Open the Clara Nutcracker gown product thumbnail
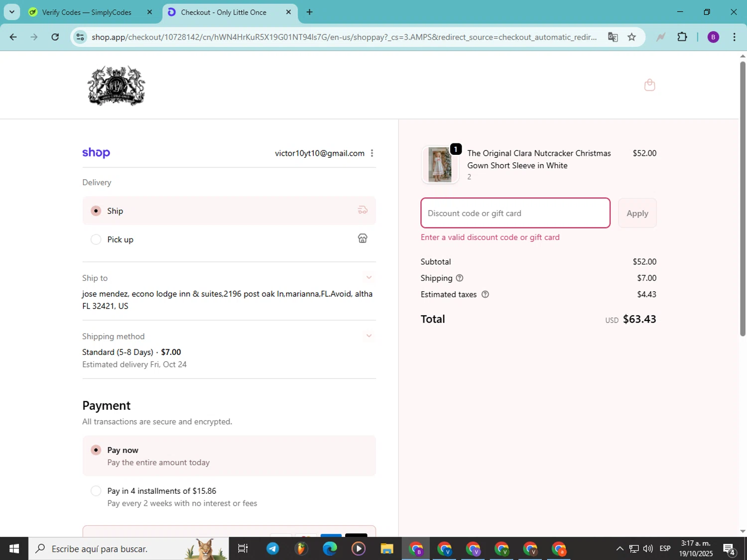 tap(440, 165)
